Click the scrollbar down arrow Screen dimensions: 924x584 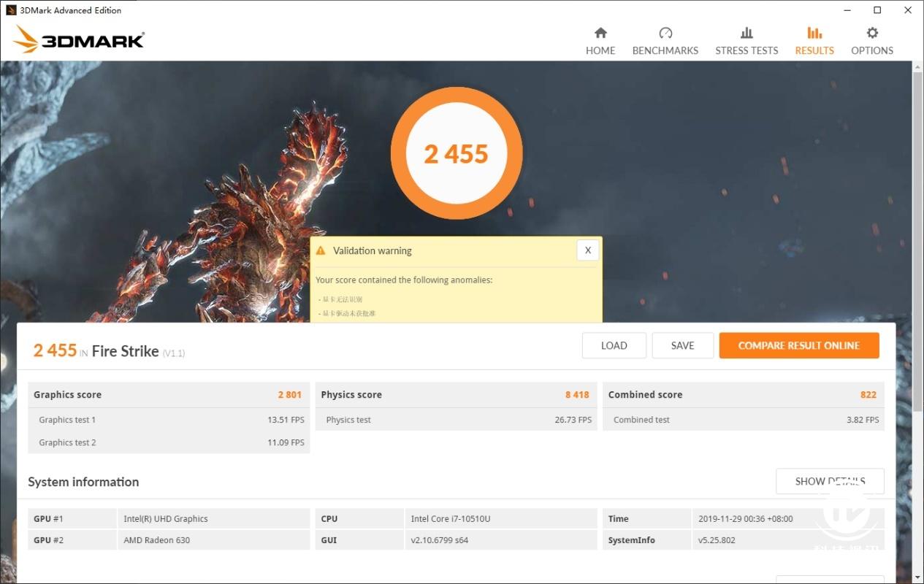[917, 577]
